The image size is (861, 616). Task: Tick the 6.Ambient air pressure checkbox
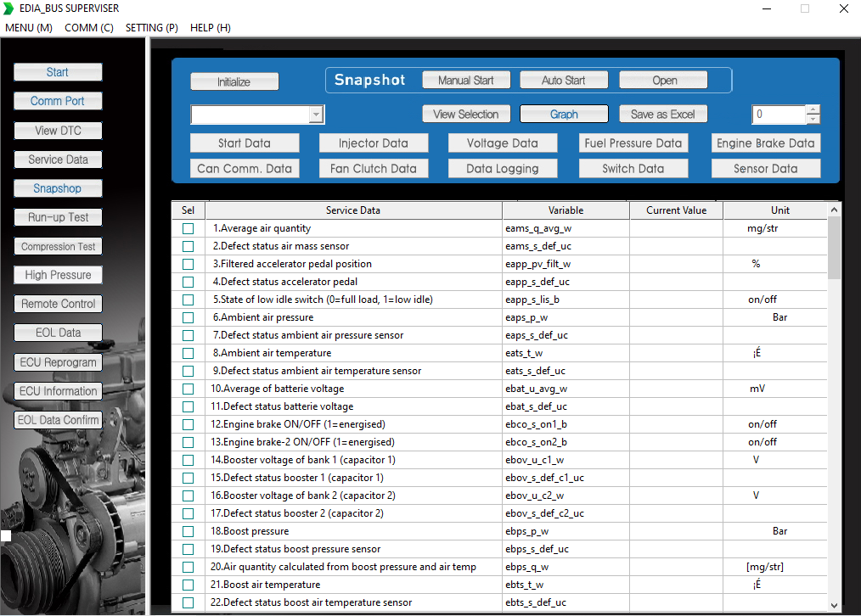[189, 317]
